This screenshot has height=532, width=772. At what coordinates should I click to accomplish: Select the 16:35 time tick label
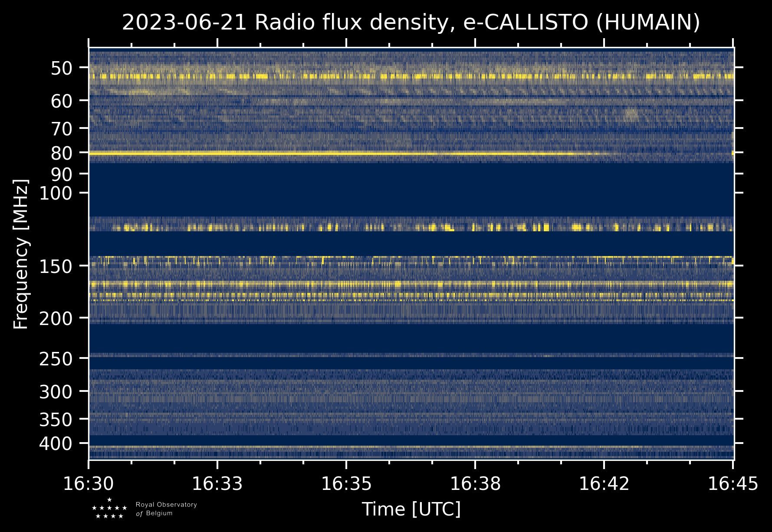point(346,484)
